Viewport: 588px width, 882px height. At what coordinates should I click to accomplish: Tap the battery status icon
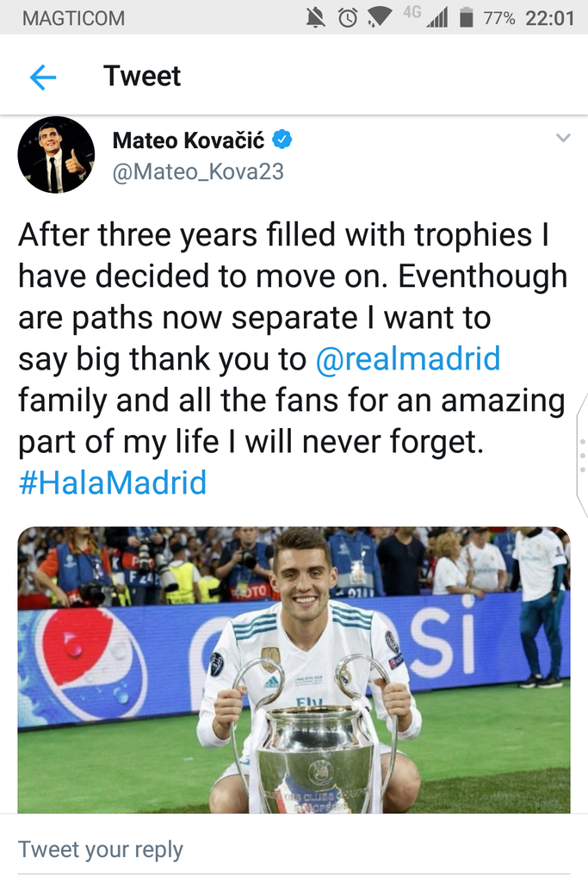[466, 17]
